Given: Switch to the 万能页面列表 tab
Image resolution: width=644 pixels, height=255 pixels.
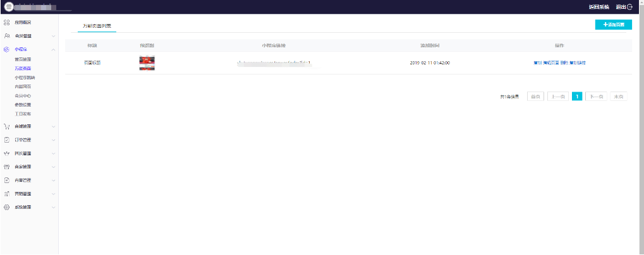Looking at the screenshot, I should 97,25.
